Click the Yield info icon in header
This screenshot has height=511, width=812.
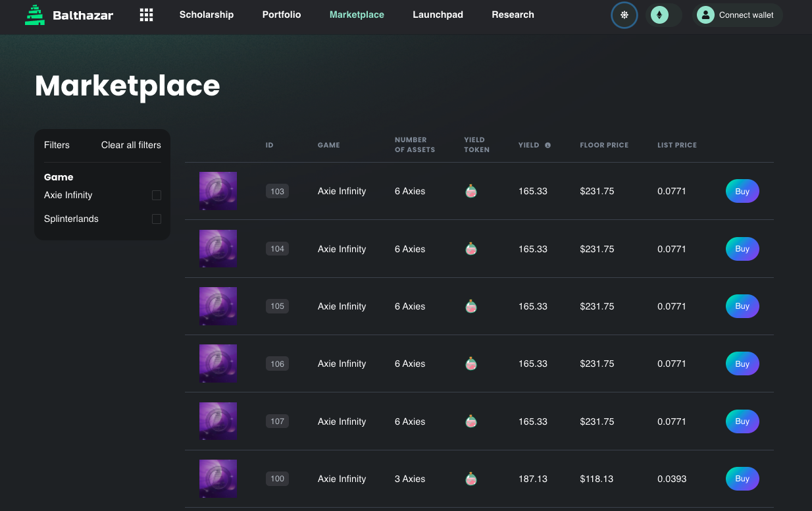point(547,146)
